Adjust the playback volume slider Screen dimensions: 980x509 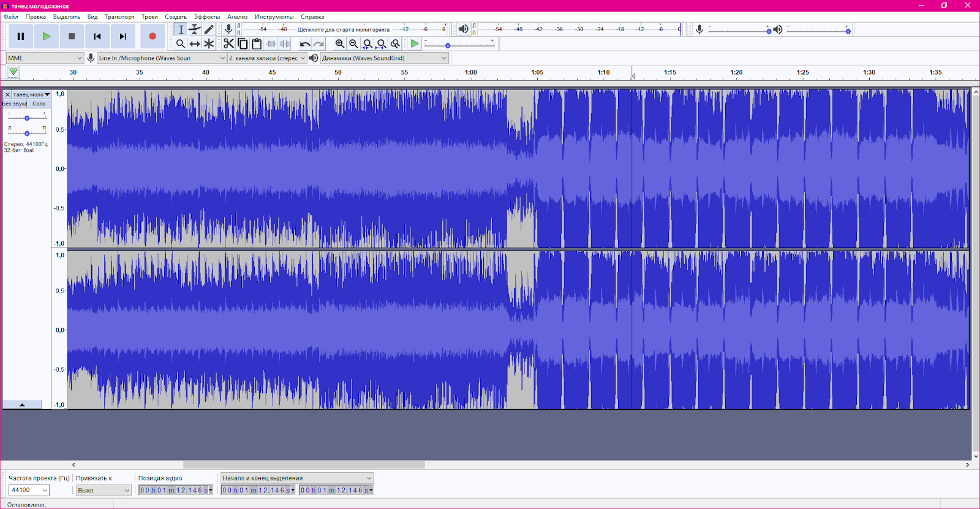click(818, 29)
